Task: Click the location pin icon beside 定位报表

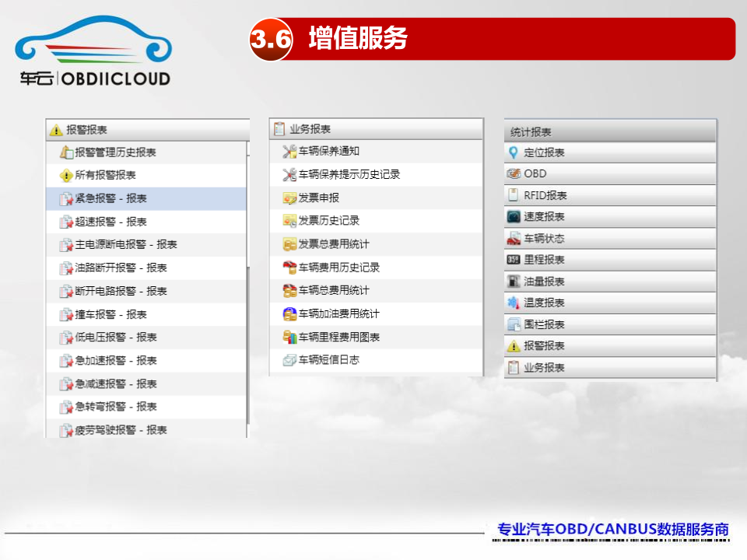Action: (514, 152)
